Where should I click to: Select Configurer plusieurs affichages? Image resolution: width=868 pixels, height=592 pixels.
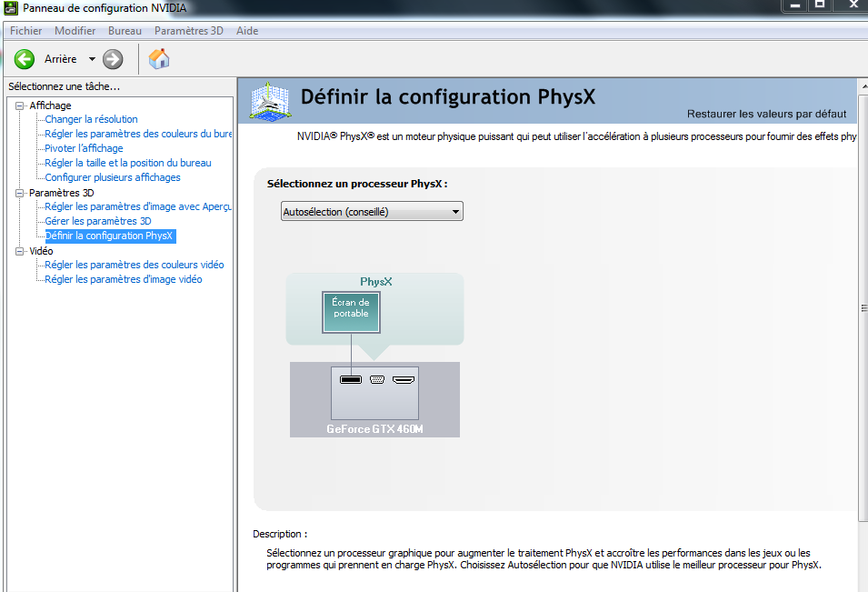pos(112,177)
